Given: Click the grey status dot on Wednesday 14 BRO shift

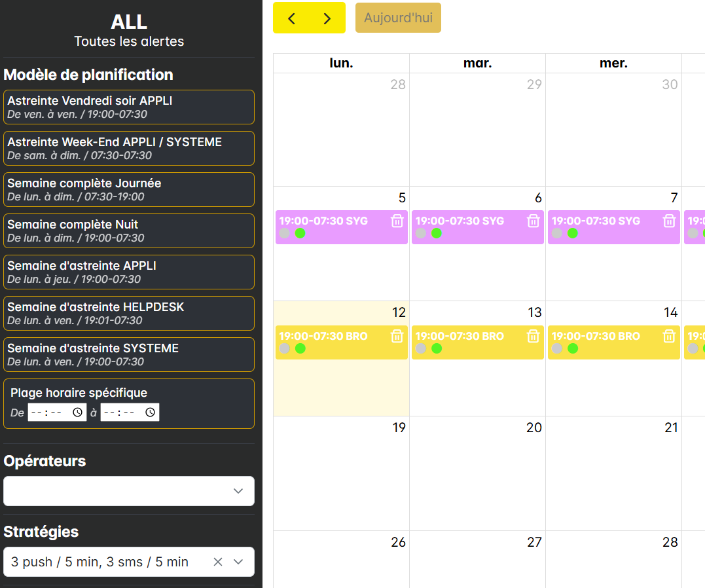Looking at the screenshot, I should pyautogui.click(x=557, y=348).
